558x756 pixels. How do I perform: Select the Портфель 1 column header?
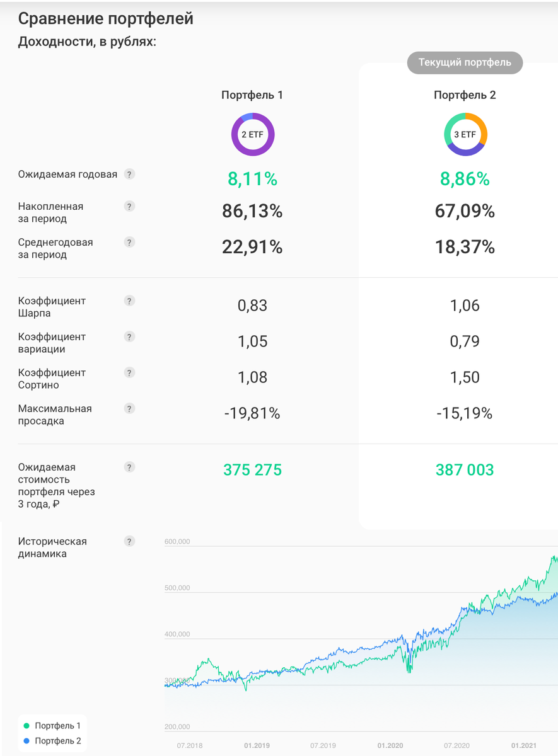pyautogui.click(x=252, y=95)
